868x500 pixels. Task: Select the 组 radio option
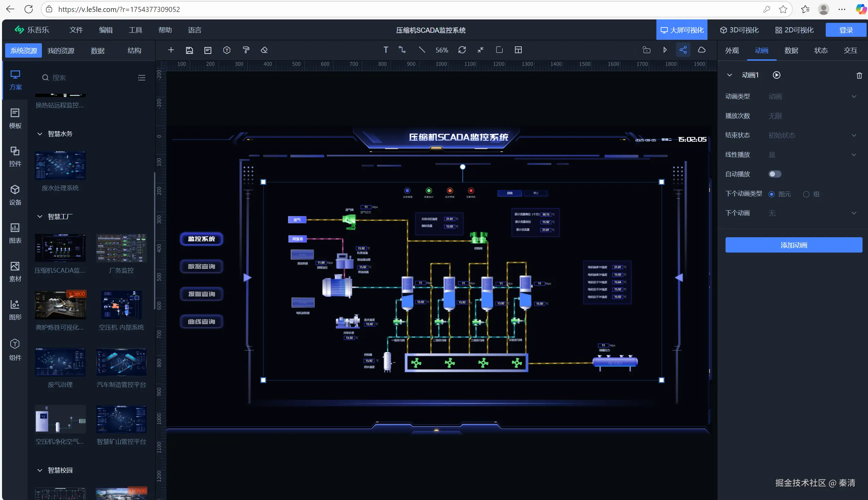tap(806, 194)
